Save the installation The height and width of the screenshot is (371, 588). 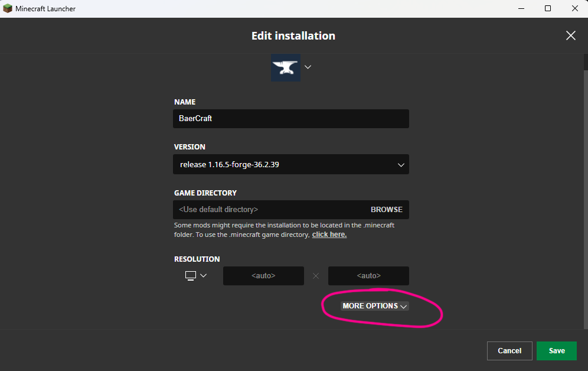point(557,351)
